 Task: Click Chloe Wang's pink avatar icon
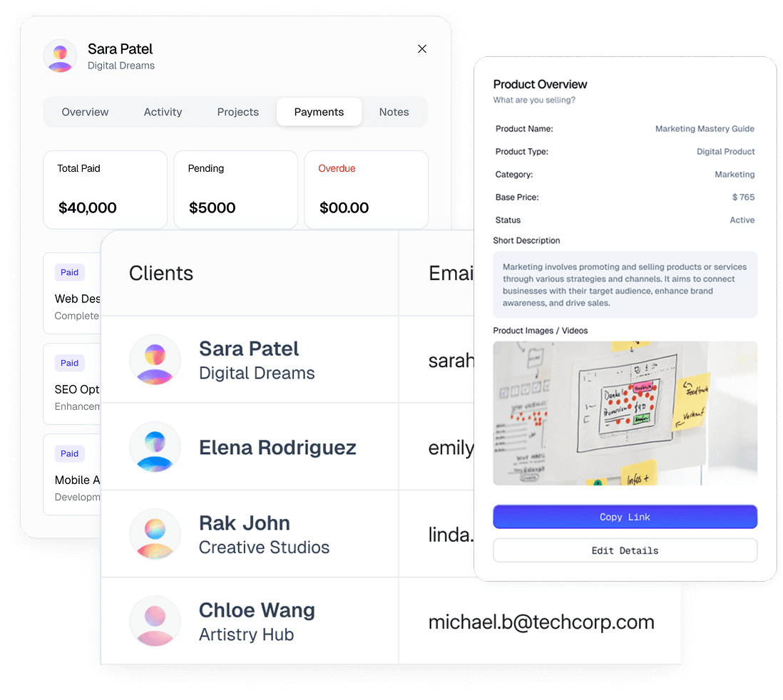(155, 622)
